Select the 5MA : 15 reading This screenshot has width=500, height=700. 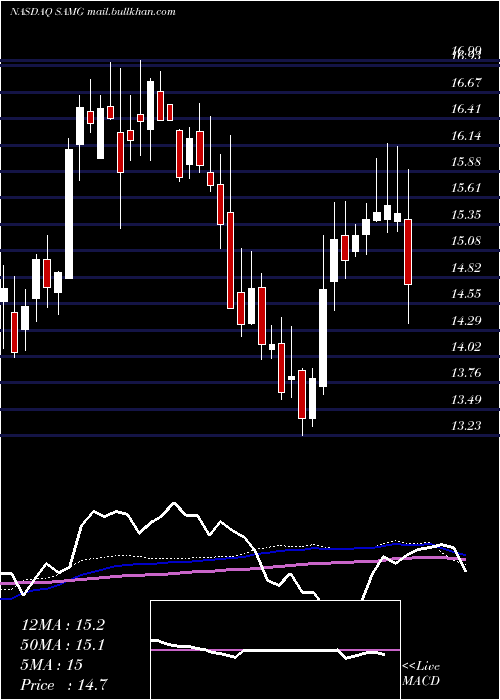[x=51, y=665]
